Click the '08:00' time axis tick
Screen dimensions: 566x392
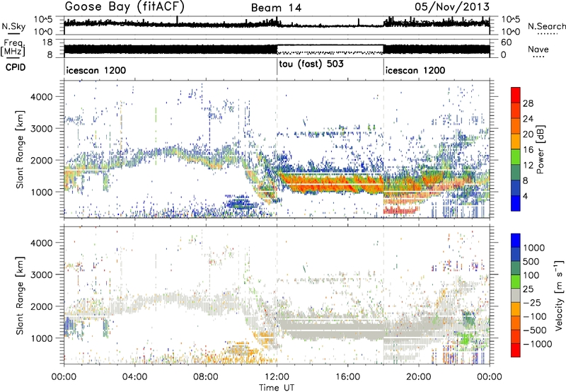pyautogui.click(x=206, y=377)
